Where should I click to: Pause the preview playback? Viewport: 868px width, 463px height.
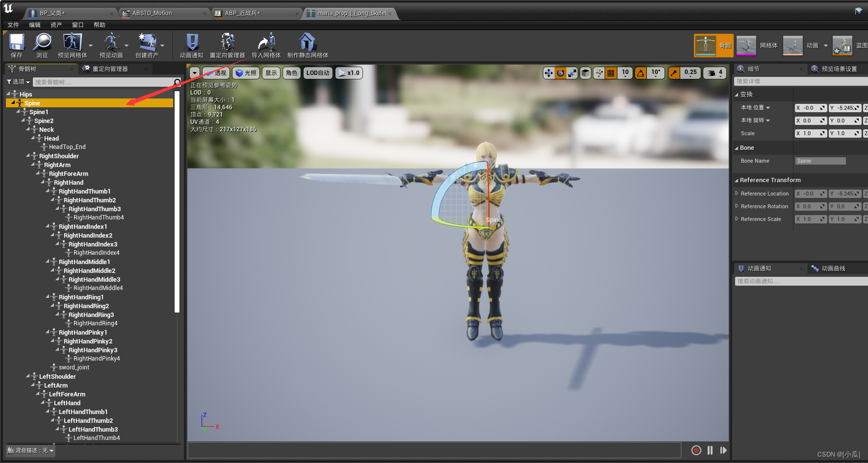(710, 450)
